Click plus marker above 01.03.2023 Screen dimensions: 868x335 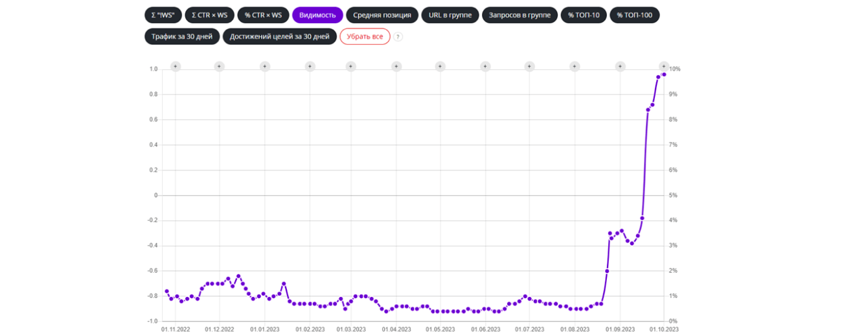pos(350,66)
